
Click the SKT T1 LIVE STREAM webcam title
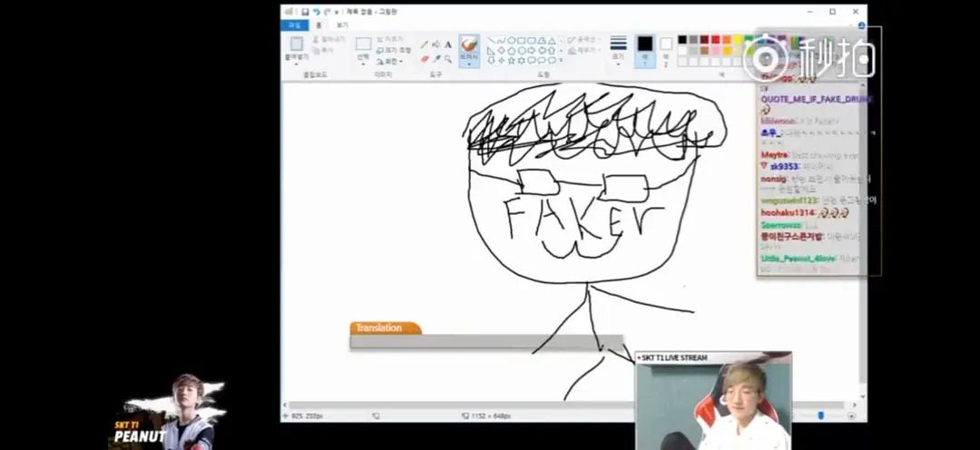pyautogui.click(x=675, y=357)
